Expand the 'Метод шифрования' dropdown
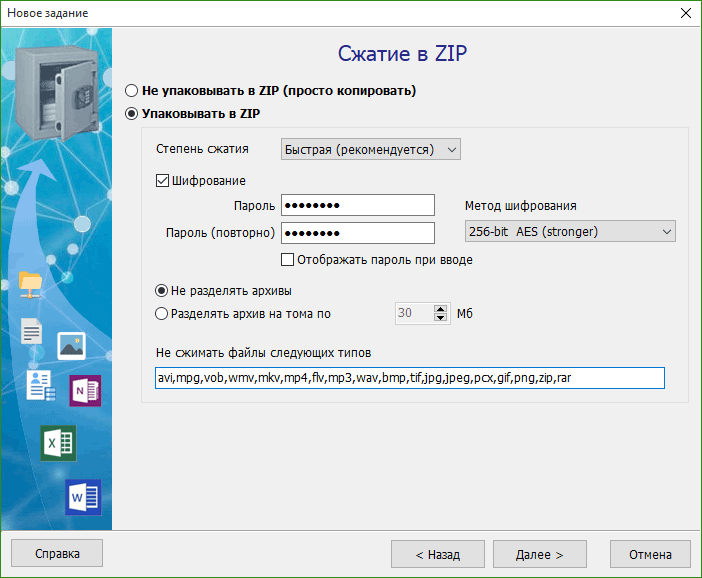Screen dimensions: 702x578 tap(570, 232)
